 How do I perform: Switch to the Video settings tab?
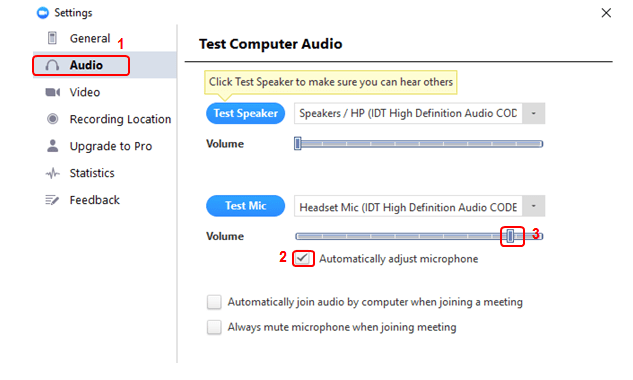[85, 92]
